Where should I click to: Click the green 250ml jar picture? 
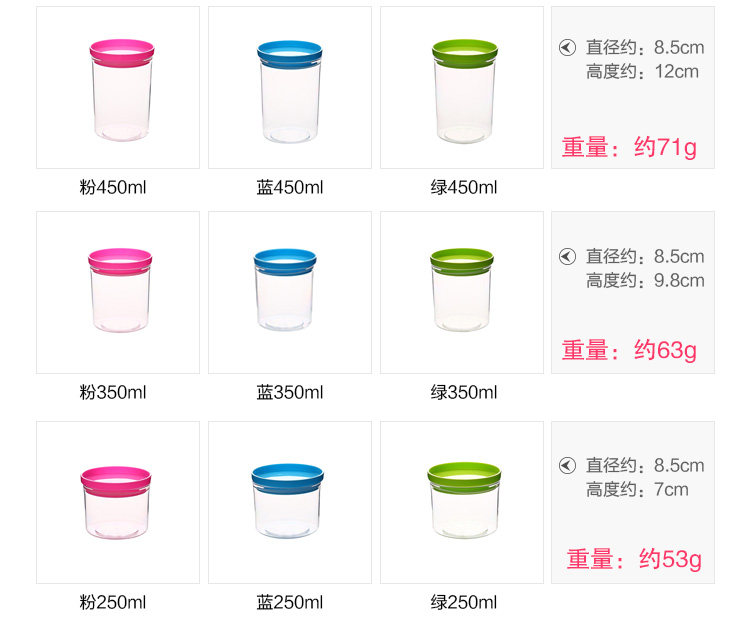pyautogui.click(x=462, y=502)
